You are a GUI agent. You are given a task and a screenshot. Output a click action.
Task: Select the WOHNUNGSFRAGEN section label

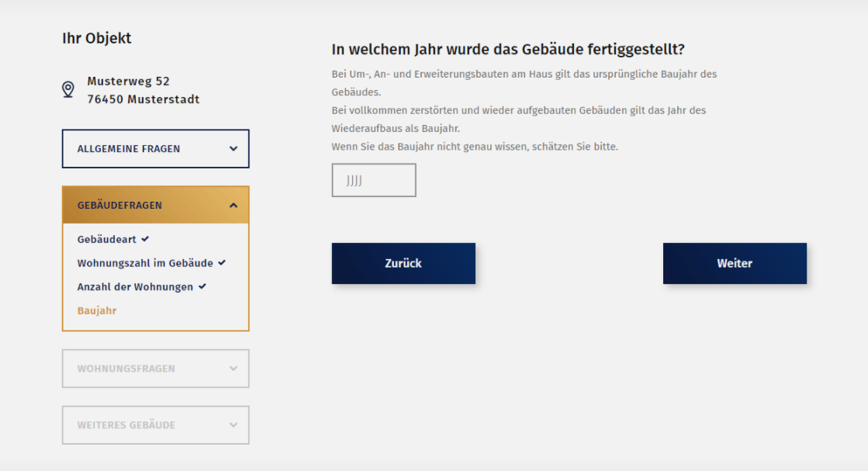pyautogui.click(x=126, y=369)
